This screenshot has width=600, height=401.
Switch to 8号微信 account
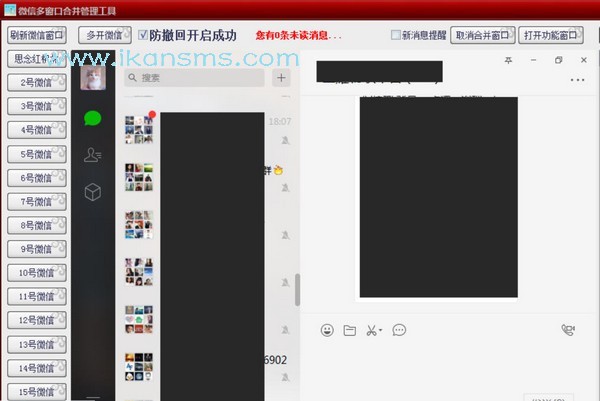(x=37, y=225)
